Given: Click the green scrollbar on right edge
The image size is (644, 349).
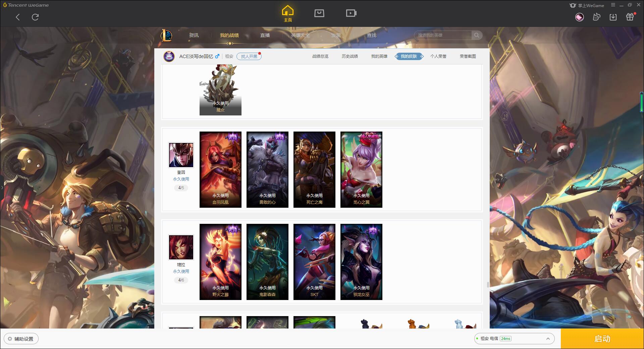Looking at the screenshot, I should (642, 102).
